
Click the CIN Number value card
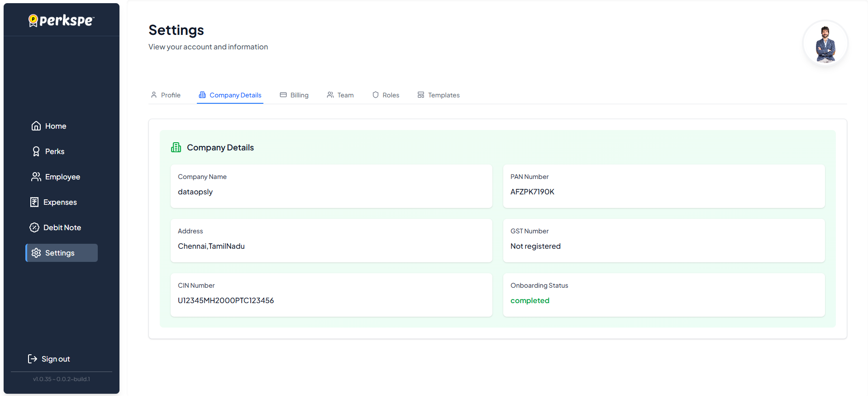[331, 295]
